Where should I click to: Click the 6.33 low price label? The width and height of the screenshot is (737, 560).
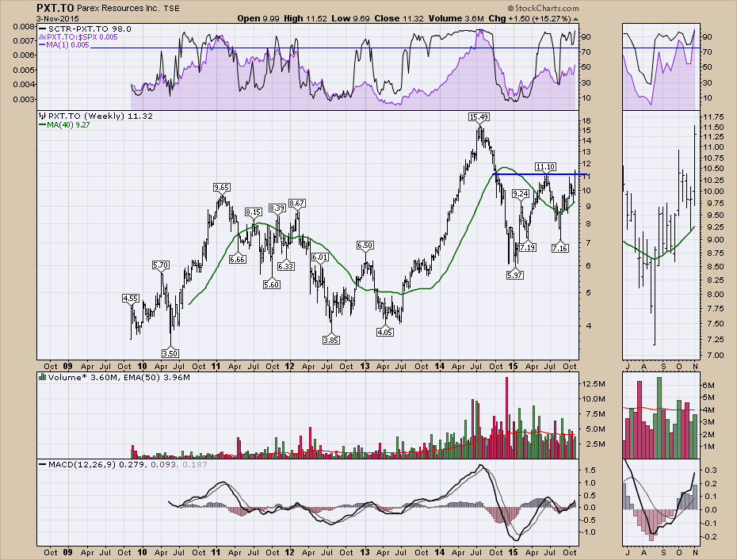pyautogui.click(x=286, y=266)
